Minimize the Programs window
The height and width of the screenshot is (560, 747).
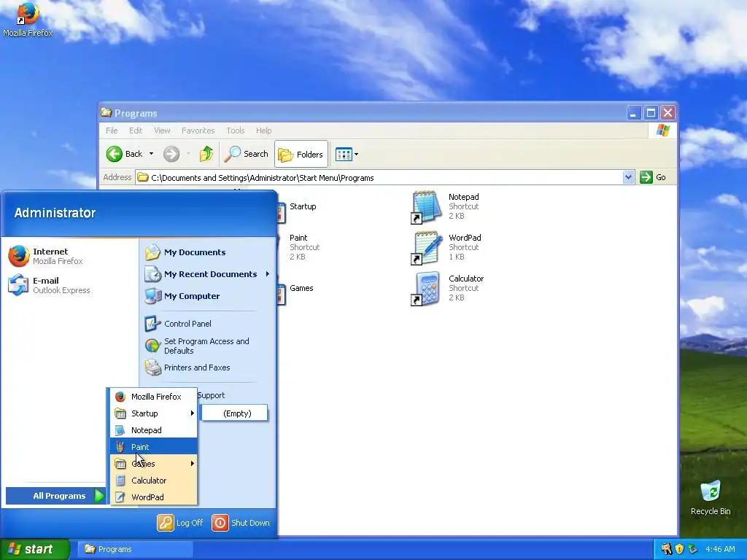[x=634, y=113]
